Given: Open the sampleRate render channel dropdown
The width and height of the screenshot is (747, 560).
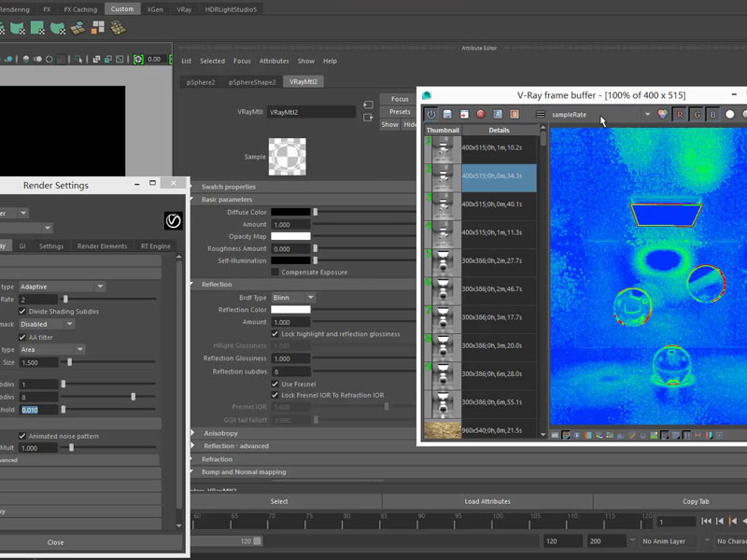Looking at the screenshot, I should 647,114.
